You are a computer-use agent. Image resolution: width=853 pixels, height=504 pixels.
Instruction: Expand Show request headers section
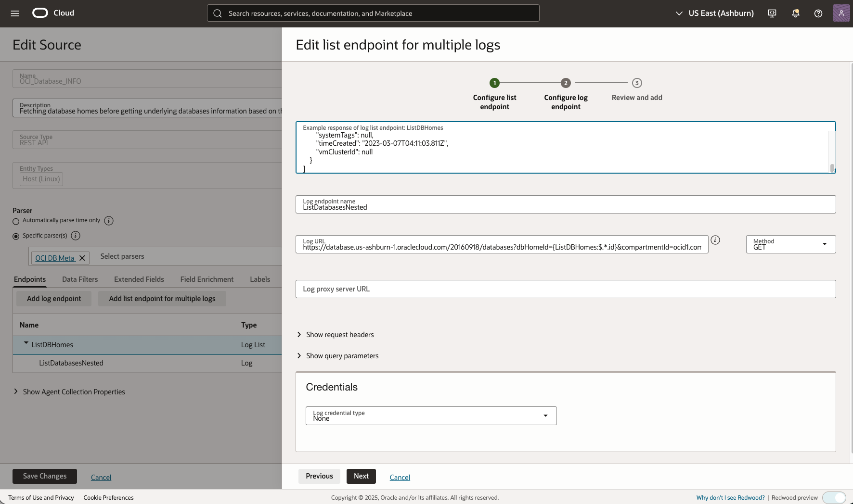coord(340,334)
